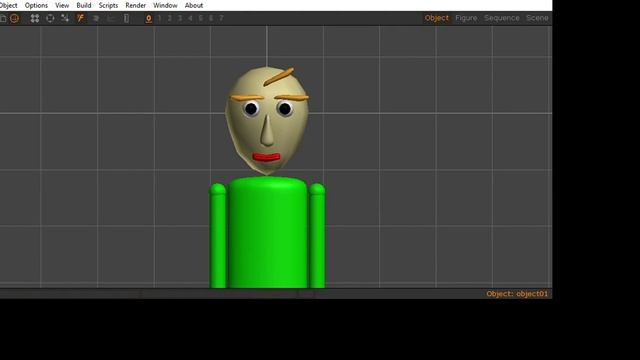Screen dimensions: 640x360
Task: Click the four-squares grid toolbar icon
Action: tap(35, 18)
